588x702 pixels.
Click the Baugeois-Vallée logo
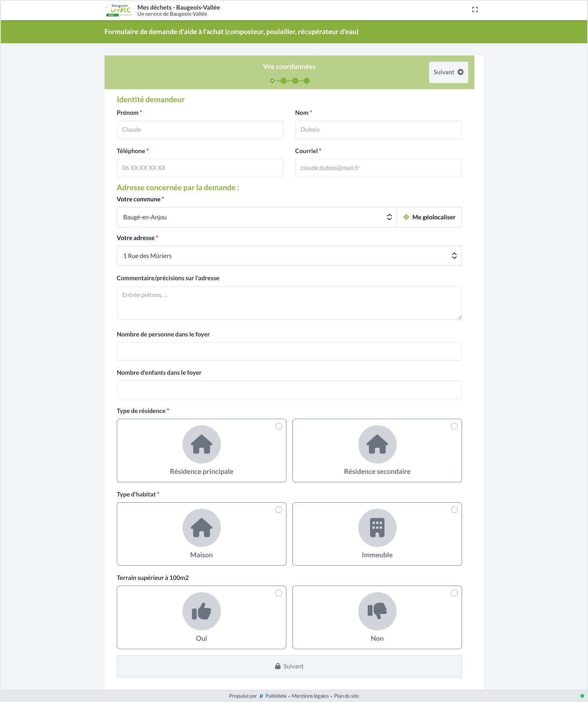[x=119, y=10]
